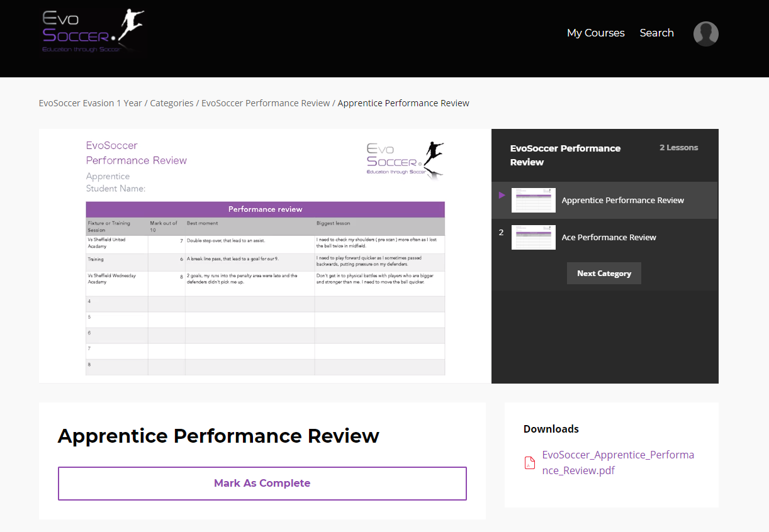Click the '2 Lessons' count text

678,148
